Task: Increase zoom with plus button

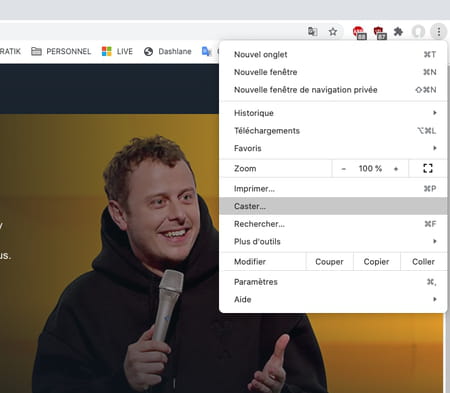Action: tap(396, 169)
